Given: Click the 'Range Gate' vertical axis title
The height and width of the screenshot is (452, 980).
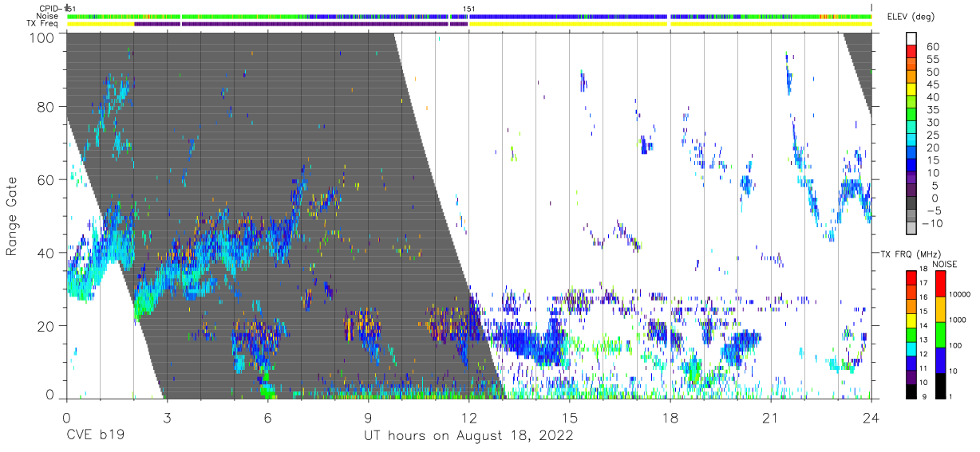Looking at the screenshot, I should (x=12, y=218).
